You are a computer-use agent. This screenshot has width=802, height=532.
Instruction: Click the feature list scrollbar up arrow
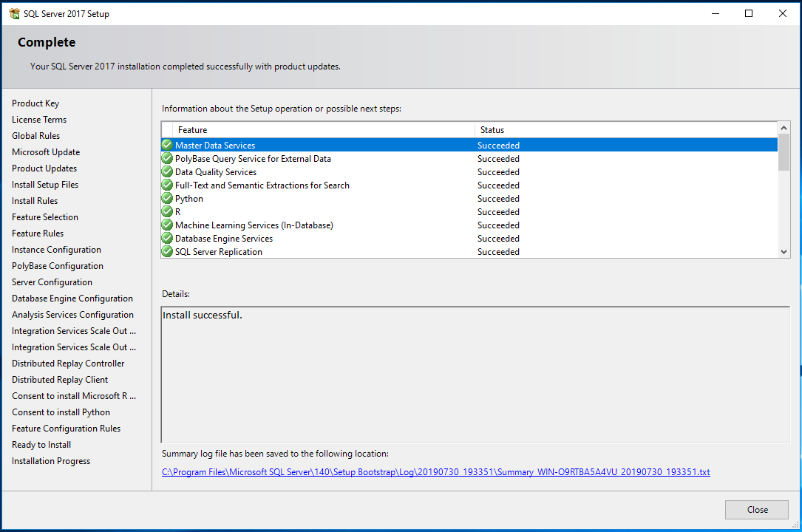(x=784, y=129)
